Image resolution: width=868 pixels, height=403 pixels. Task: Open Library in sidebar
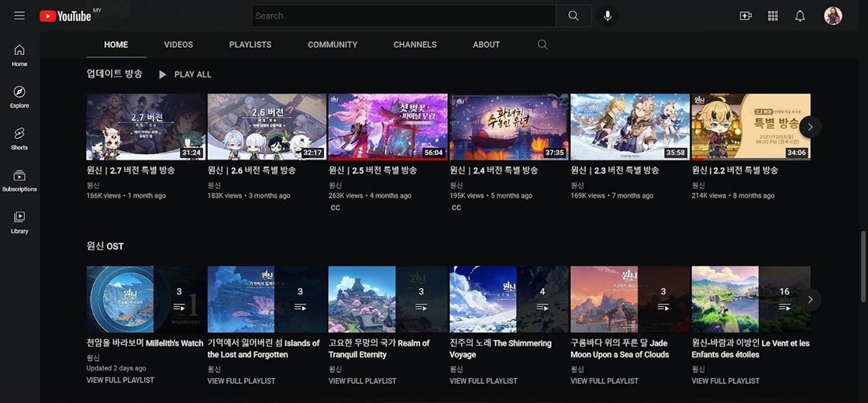pos(19,222)
